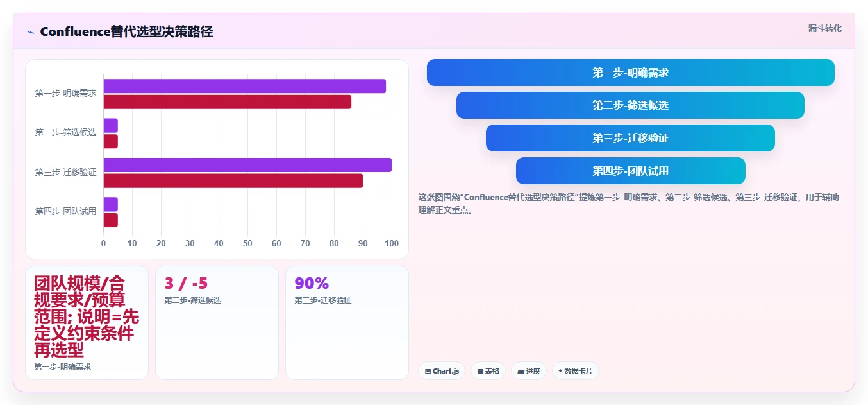Click the 第三步-迁移验证 caption under 90%

(322, 300)
